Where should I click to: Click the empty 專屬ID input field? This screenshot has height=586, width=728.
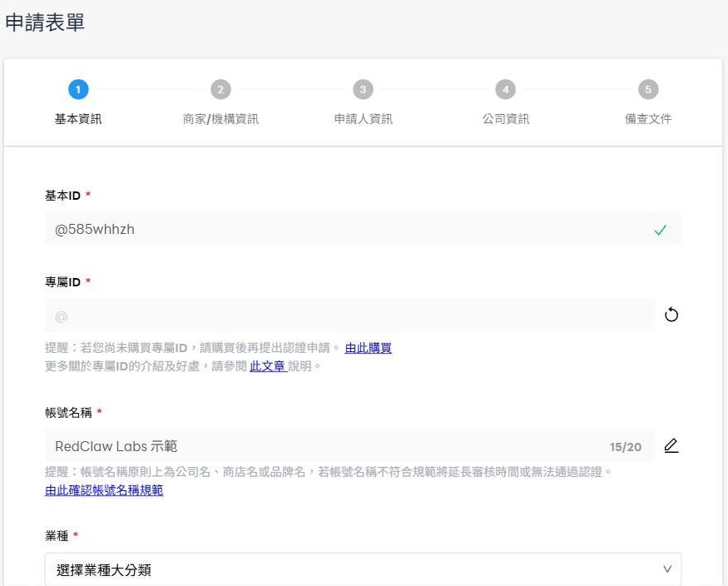click(349, 315)
